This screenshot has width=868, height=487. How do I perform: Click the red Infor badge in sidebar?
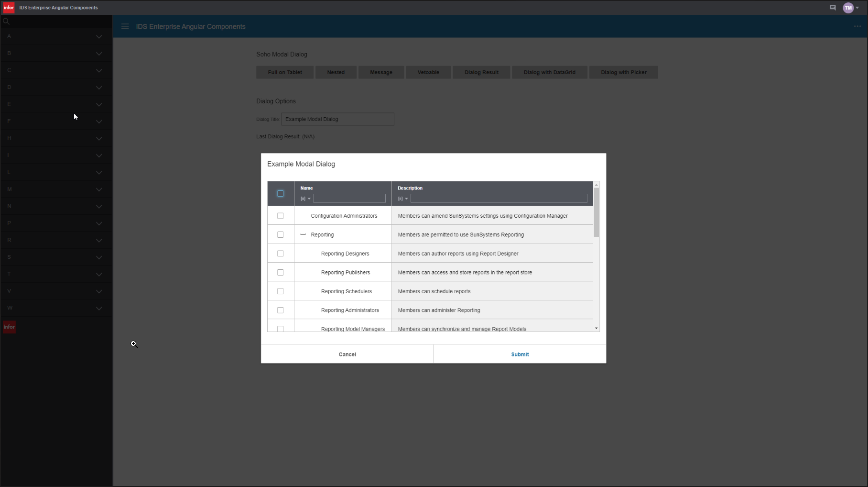(x=9, y=327)
